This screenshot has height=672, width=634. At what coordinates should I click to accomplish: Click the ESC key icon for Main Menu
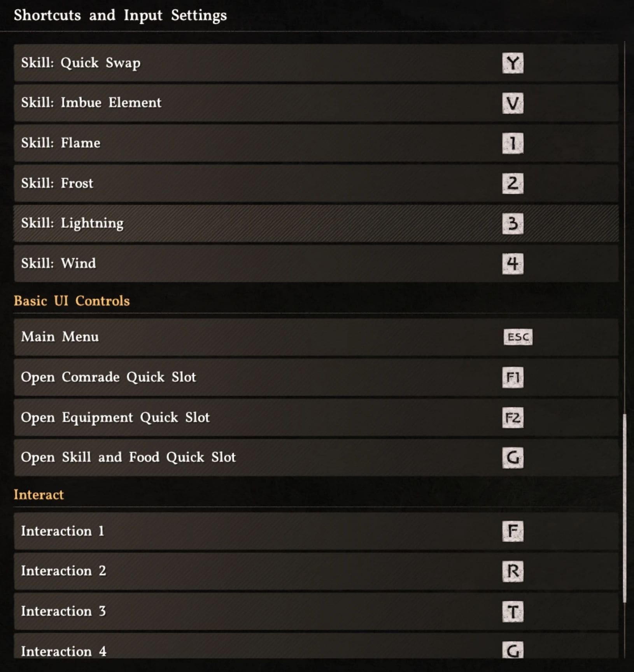coord(518,337)
